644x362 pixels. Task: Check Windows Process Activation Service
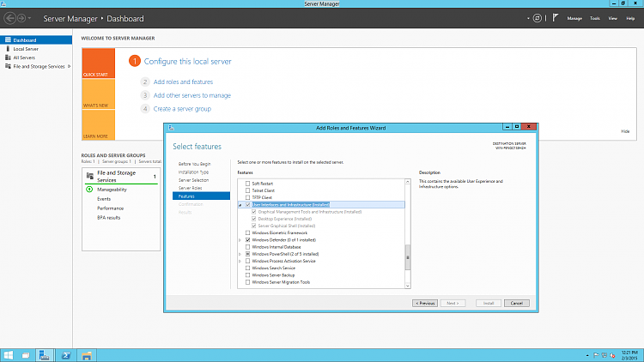(x=247, y=261)
